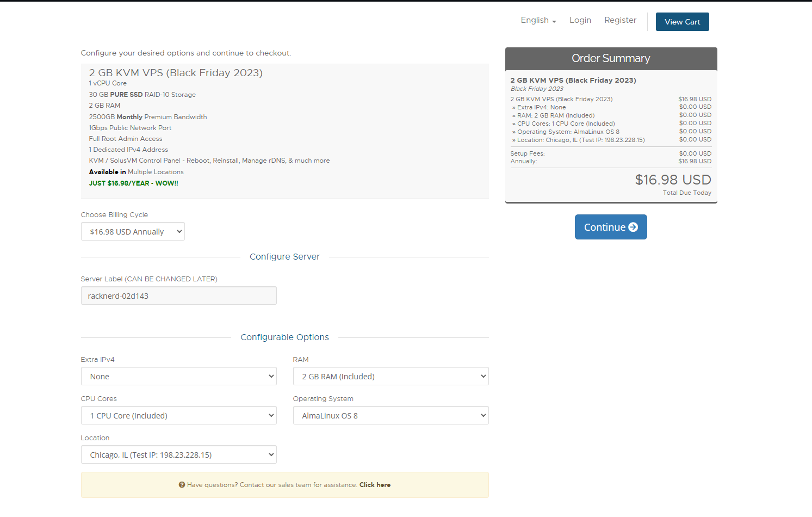The height and width of the screenshot is (517, 812).
Task: Open the CPU Cores dropdown
Action: [x=178, y=416]
